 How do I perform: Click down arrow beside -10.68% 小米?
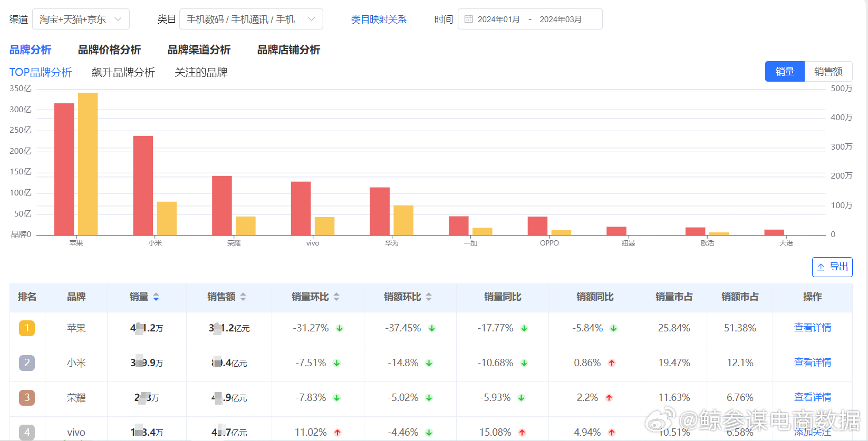point(524,363)
